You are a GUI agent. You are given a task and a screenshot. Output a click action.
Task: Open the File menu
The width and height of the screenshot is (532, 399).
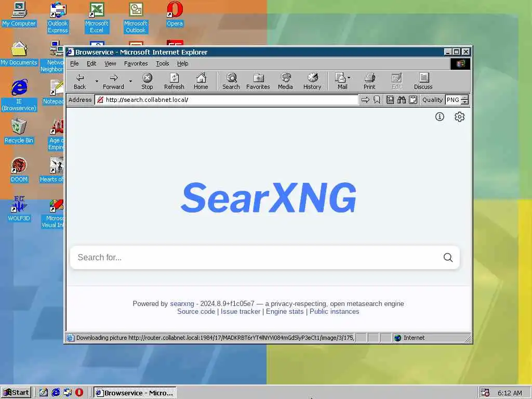click(74, 63)
